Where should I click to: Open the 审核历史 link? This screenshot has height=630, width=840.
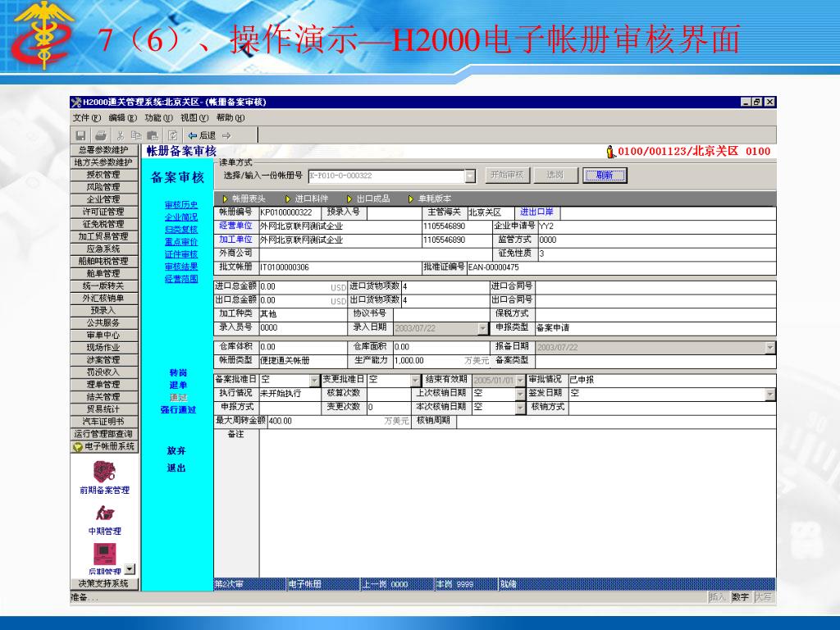181,204
